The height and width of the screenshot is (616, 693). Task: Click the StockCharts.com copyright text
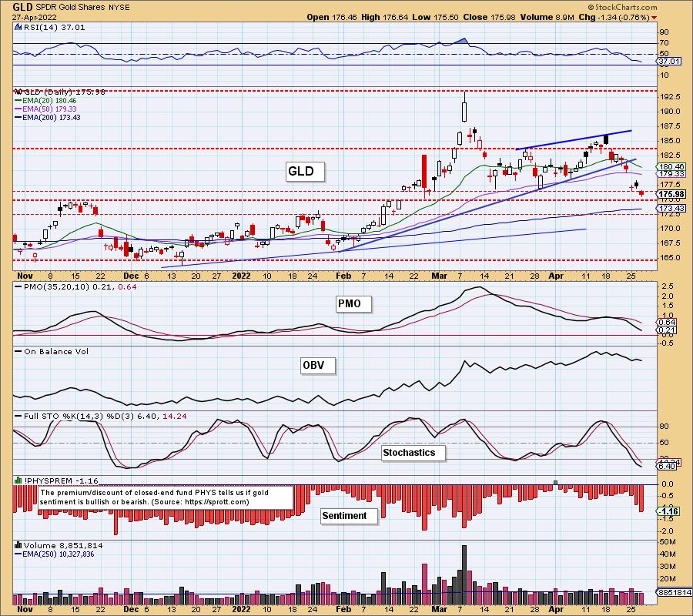[x=623, y=7]
